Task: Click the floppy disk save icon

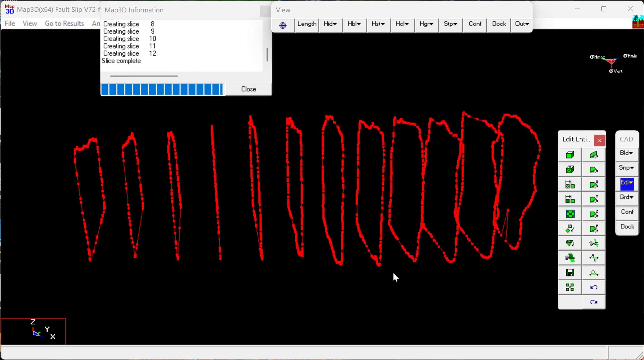Action: [x=570, y=273]
